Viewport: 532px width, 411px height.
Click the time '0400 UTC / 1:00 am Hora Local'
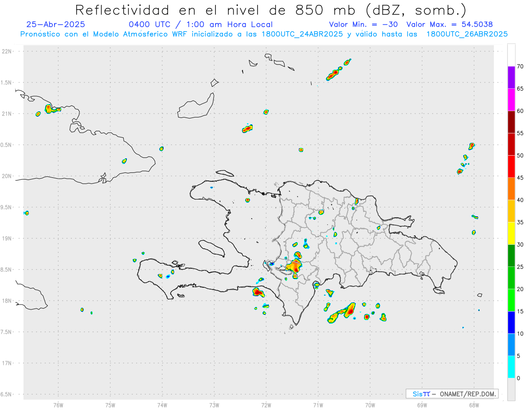click(201, 24)
